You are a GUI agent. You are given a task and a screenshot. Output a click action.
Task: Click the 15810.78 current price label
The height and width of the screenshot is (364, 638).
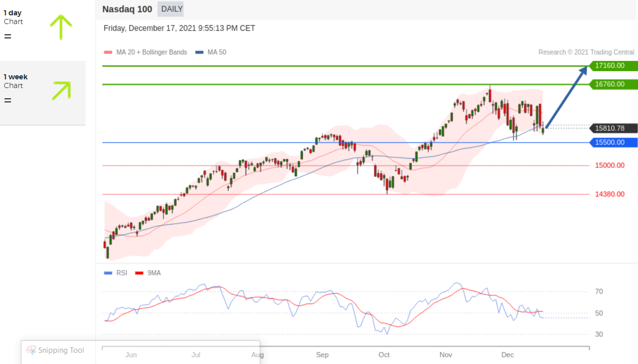point(613,128)
